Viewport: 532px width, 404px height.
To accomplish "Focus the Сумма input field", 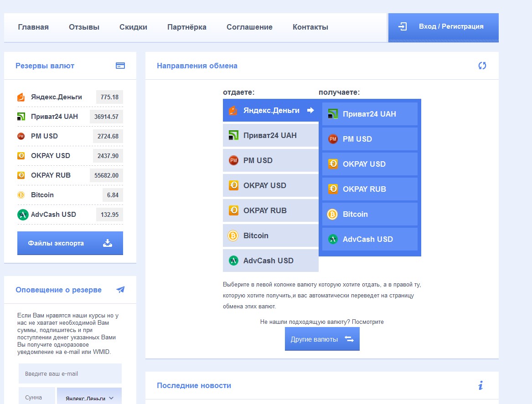I will [36, 396].
